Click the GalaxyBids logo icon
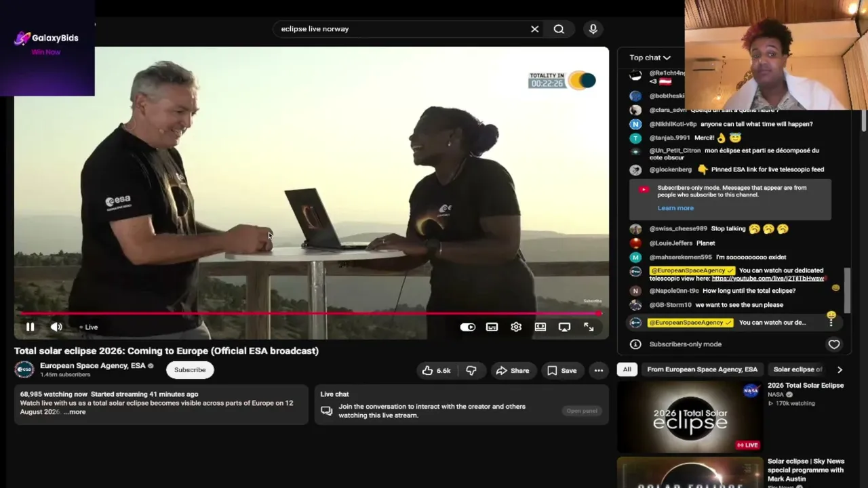Image resolution: width=868 pixels, height=488 pixels. (22, 38)
